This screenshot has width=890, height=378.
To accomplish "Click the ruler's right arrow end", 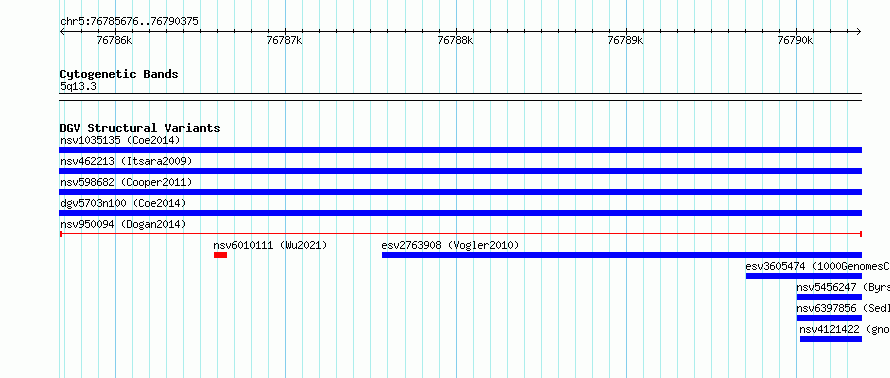I will (x=859, y=32).
